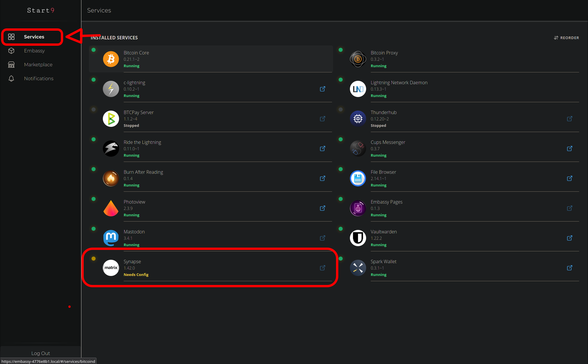588x364 pixels.
Task: Open Cups Messenger launch icon
Action: (569, 149)
